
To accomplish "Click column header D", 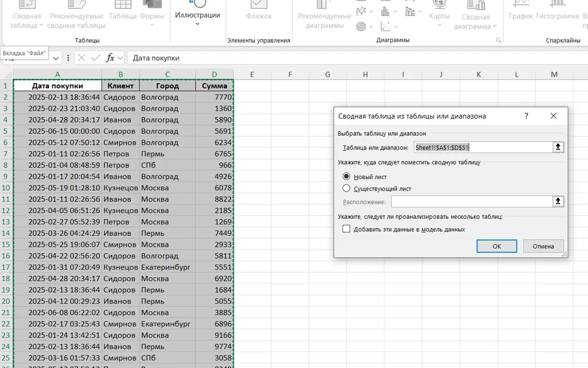I will tap(215, 75).
